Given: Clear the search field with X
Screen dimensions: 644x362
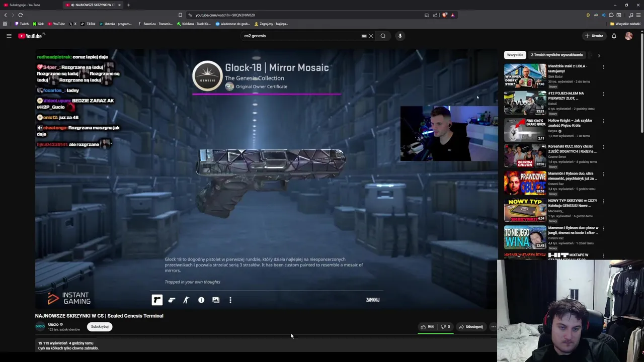Looking at the screenshot, I should pyautogui.click(x=371, y=36).
